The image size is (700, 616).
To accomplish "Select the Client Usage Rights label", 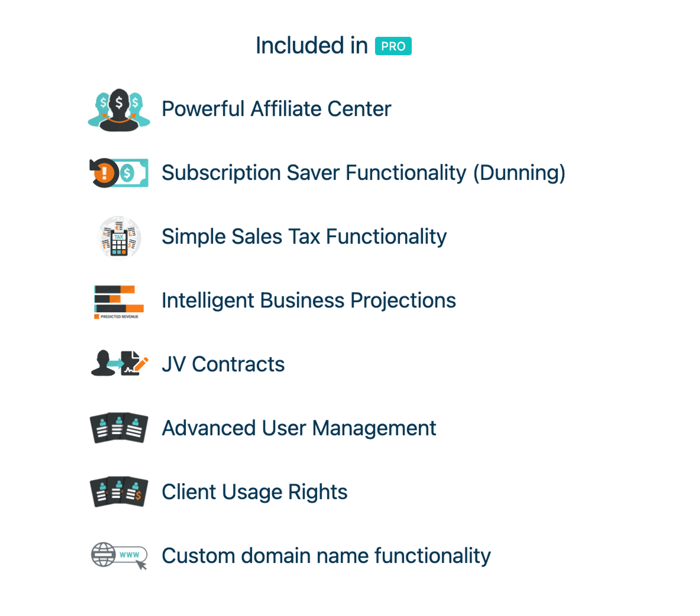I will pos(254,492).
